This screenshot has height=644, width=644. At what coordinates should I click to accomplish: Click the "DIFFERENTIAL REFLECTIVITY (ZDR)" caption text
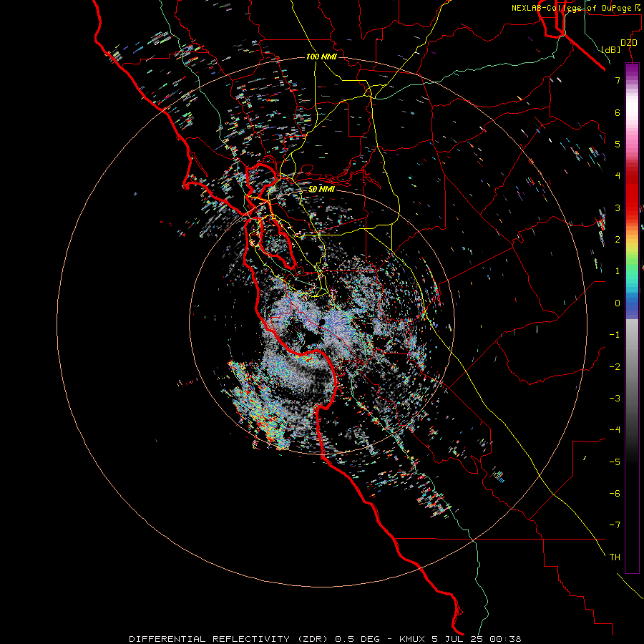[x=228, y=639]
